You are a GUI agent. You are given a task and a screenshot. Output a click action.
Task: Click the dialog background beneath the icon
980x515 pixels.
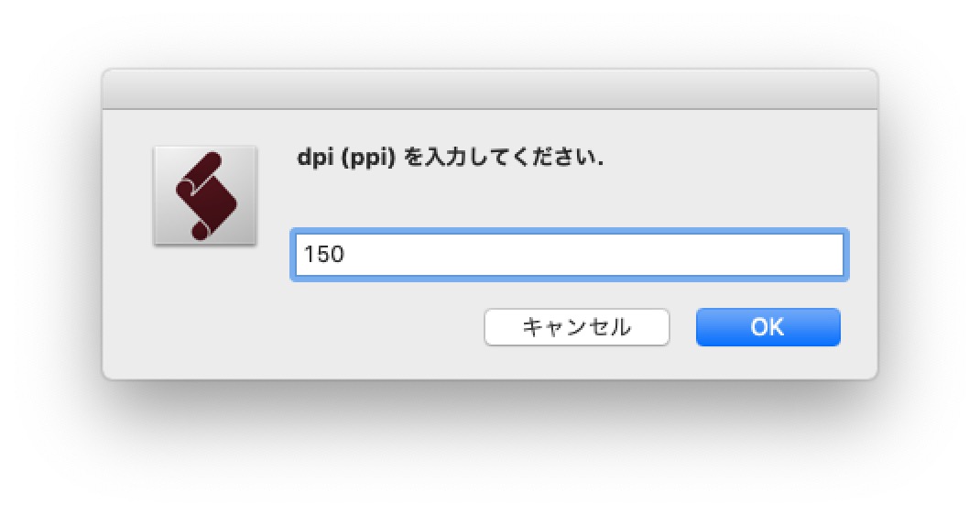click(206, 312)
